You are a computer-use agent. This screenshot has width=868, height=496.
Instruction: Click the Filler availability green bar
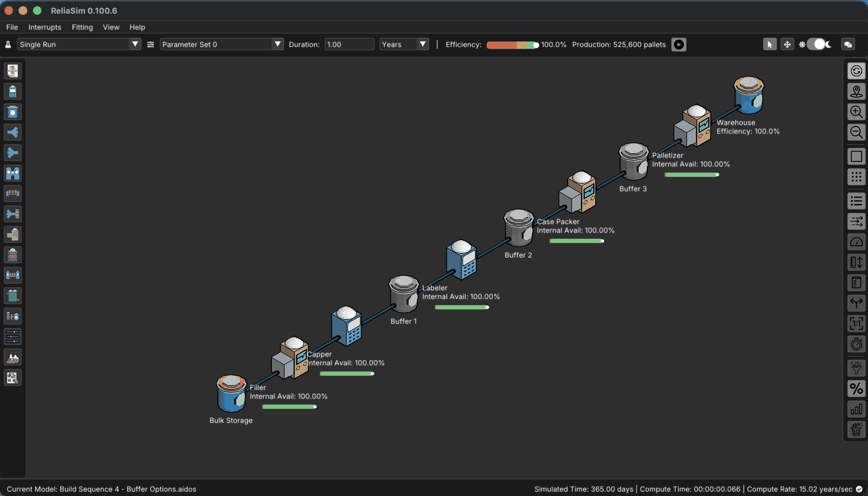tap(289, 407)
